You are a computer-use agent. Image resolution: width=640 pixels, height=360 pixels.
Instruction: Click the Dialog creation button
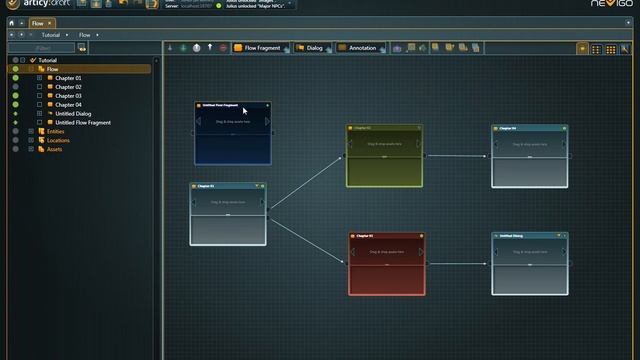pyautogui.click(x=312, y=48)
